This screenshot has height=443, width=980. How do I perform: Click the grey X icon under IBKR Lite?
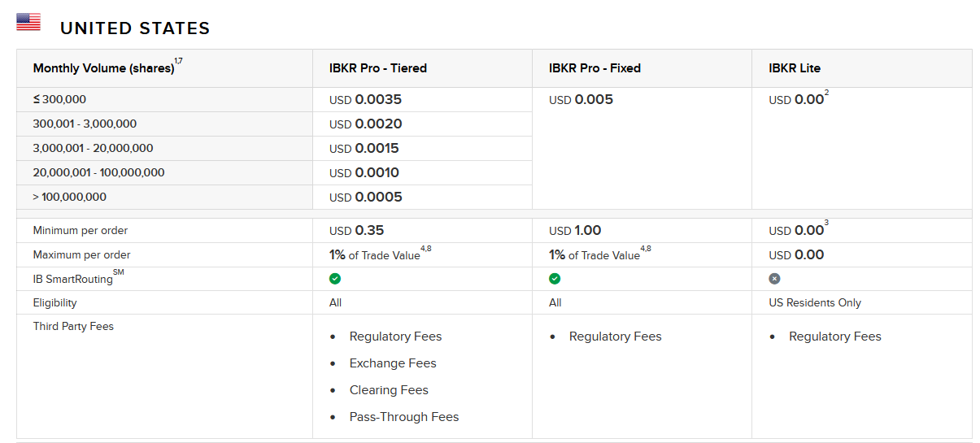[774, 279]
